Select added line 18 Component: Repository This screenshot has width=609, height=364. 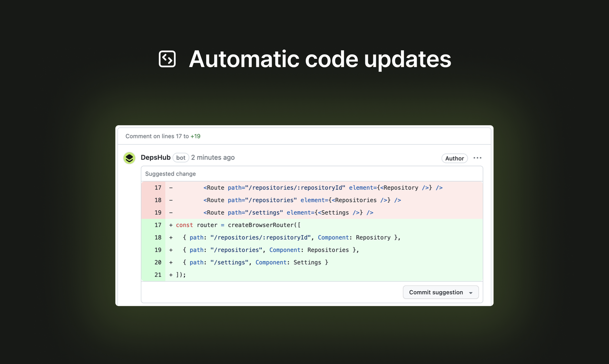[x=312, y=237]
